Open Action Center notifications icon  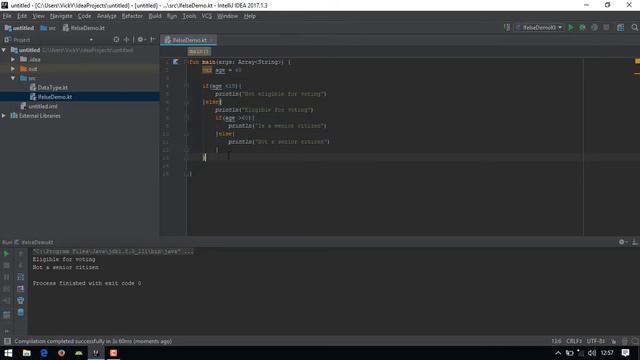point(625,353)
